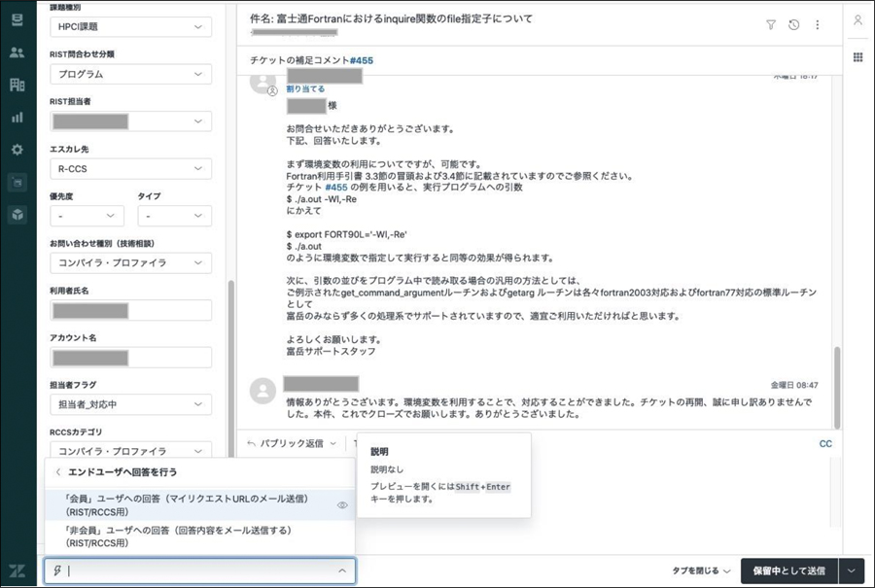The width and height of the screenshot is (875, 588).
Task: Expand タブを閉じる options
Action: [701, 571]
